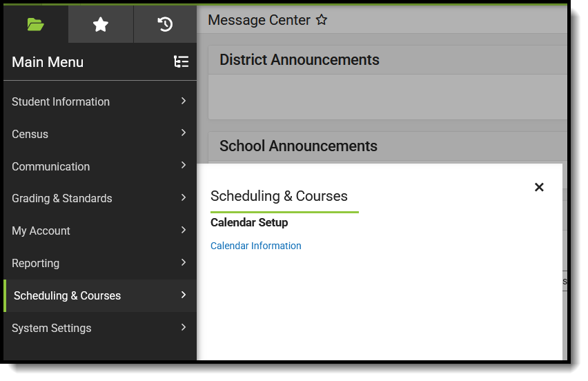The height and width of the screenshot is (381, 588).
Task: Open the folder main menu tab
Action: tap(35, 25)
